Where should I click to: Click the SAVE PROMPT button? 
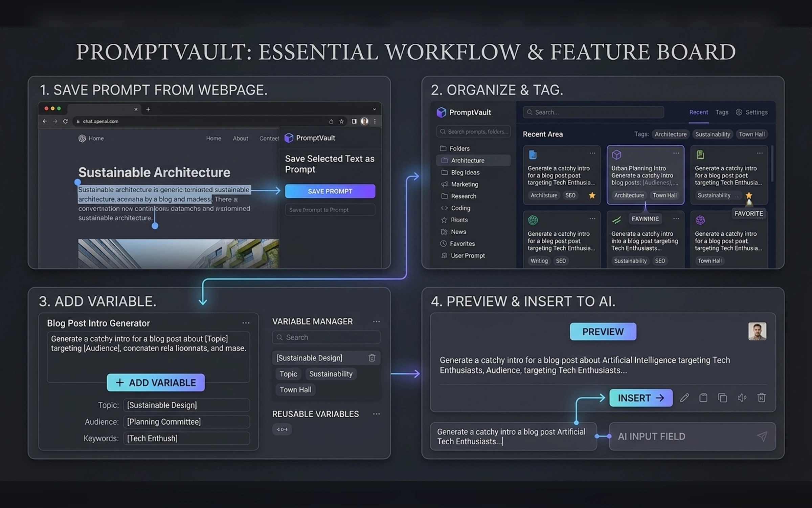(x=330, y=191)
